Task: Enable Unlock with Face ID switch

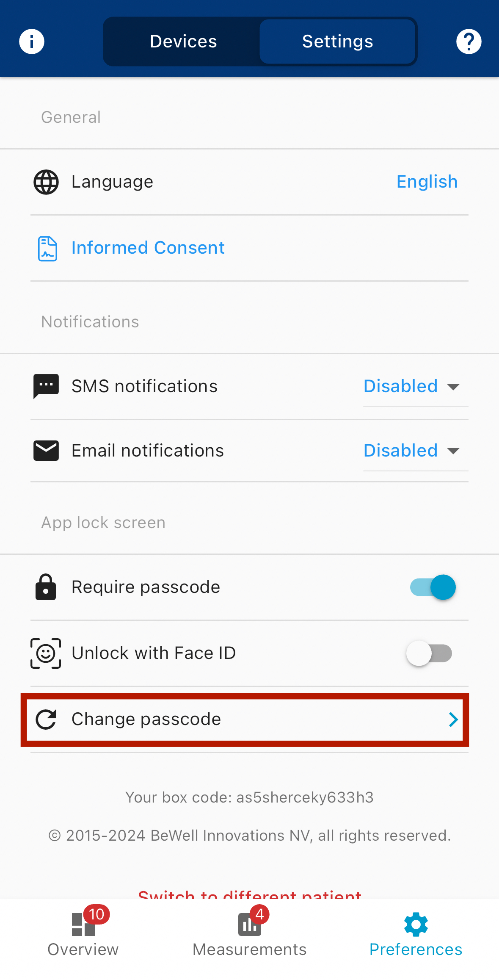Action: tap(429, 653)
